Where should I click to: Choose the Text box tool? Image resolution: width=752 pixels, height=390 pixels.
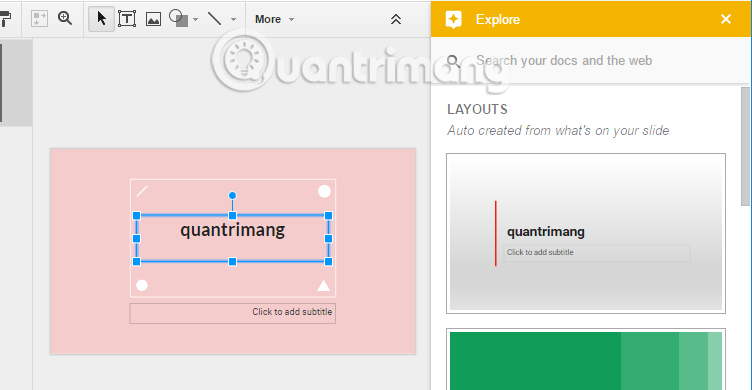[x=127, y=19]
